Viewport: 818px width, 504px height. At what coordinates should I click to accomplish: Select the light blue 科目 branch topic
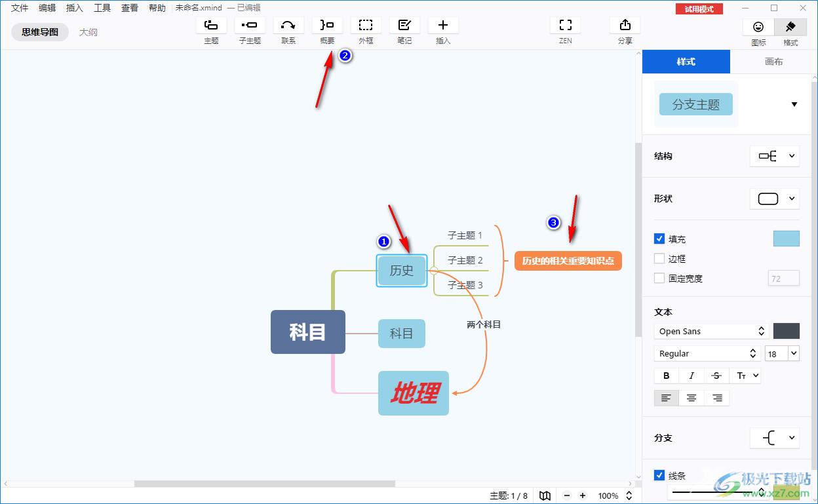(x=402, y=334)
